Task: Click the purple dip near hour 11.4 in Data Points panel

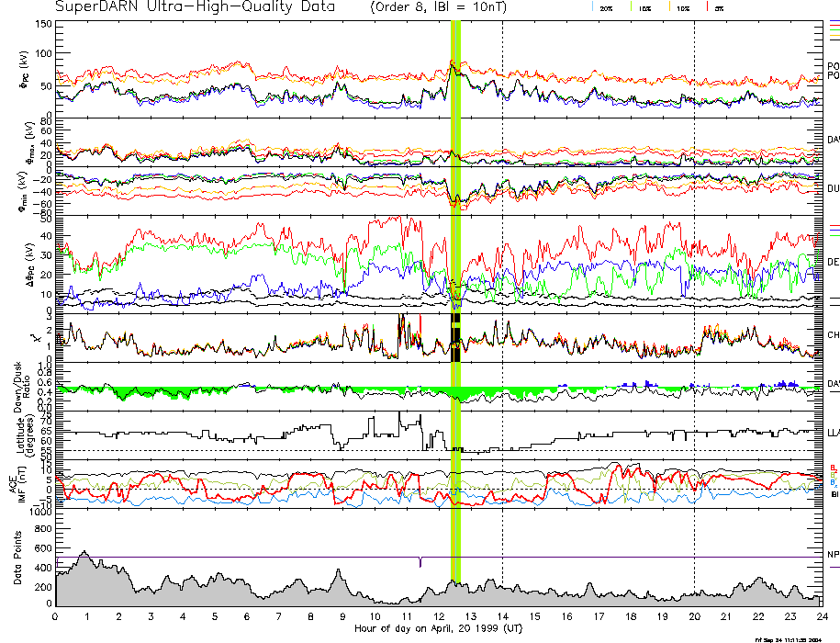Action: coord(420,562)
